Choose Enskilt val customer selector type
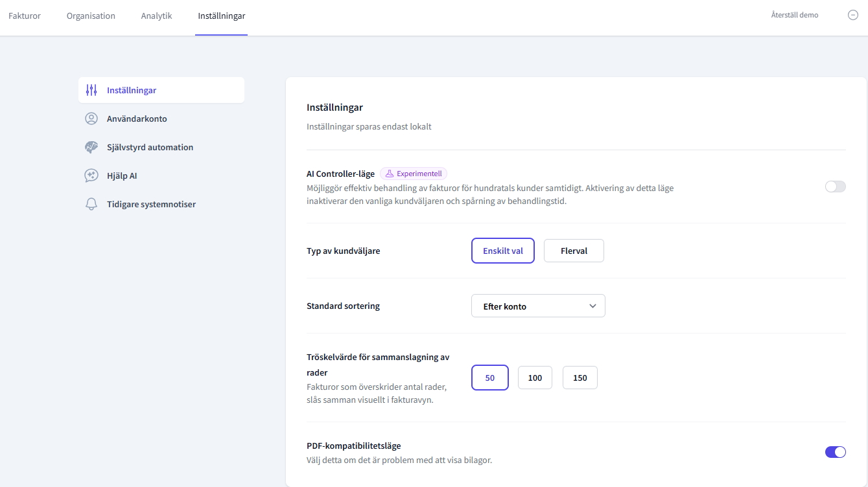Image resolution: width=868 pixels, height=487 pixels. pyautogui.click(x=502, y=251)
